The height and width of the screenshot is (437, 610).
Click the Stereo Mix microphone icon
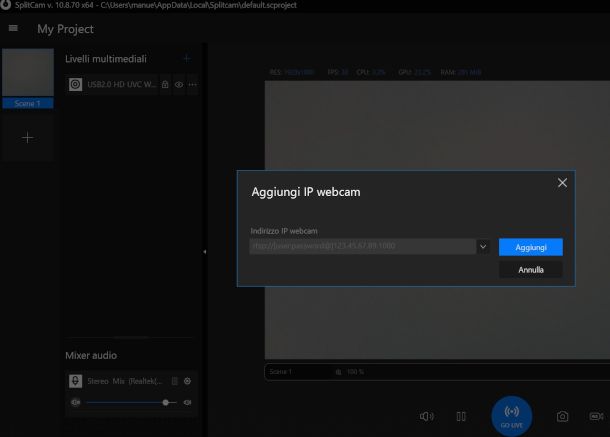pos(75,381)
